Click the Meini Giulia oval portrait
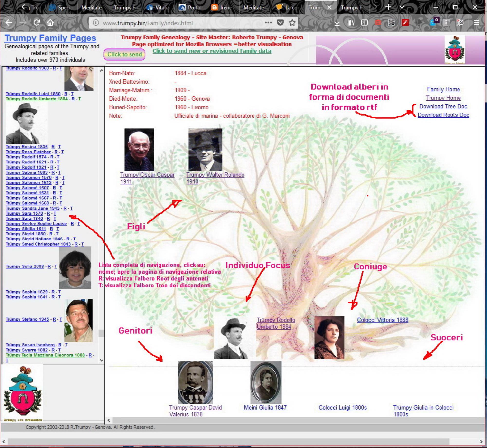This screenshot has width=487, height=448. (x=266, y=382)
